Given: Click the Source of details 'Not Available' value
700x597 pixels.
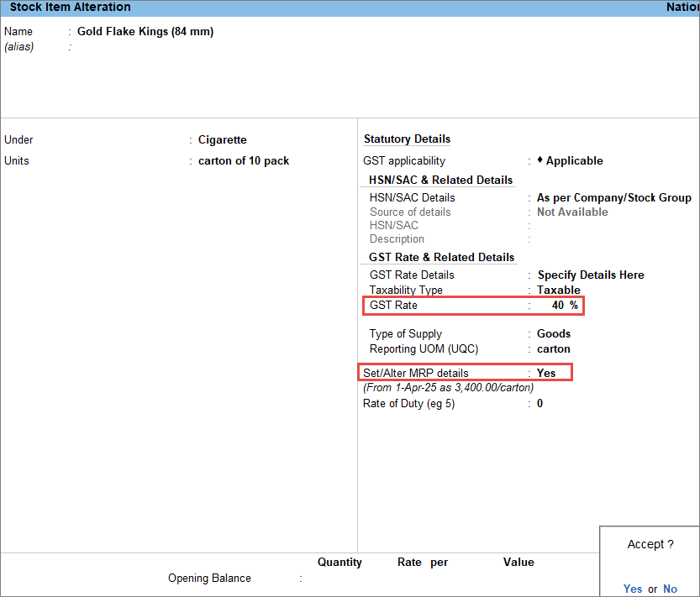Looking at the screenshot, I should 572,212.
